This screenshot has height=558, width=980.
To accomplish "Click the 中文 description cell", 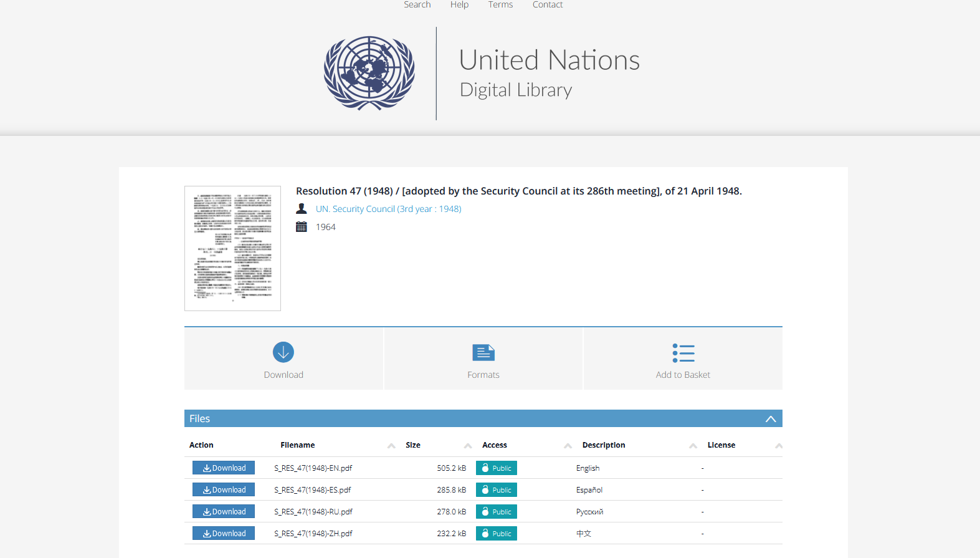I will [584, 534].
